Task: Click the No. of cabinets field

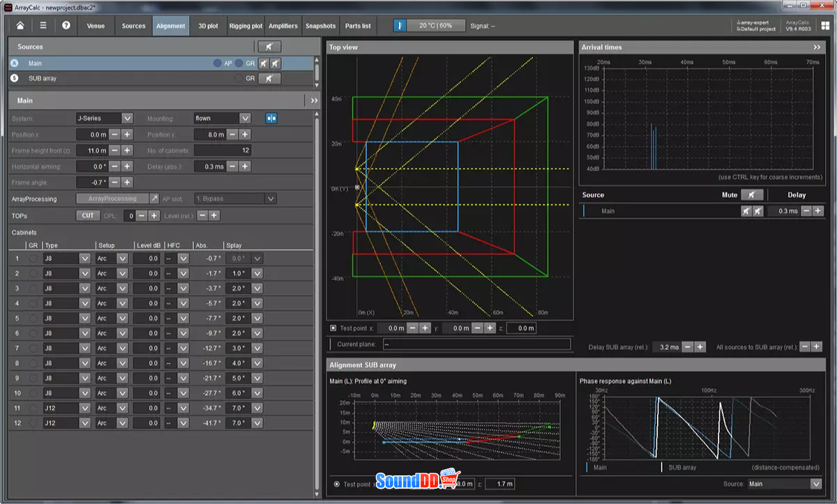Action: [223, 151]
